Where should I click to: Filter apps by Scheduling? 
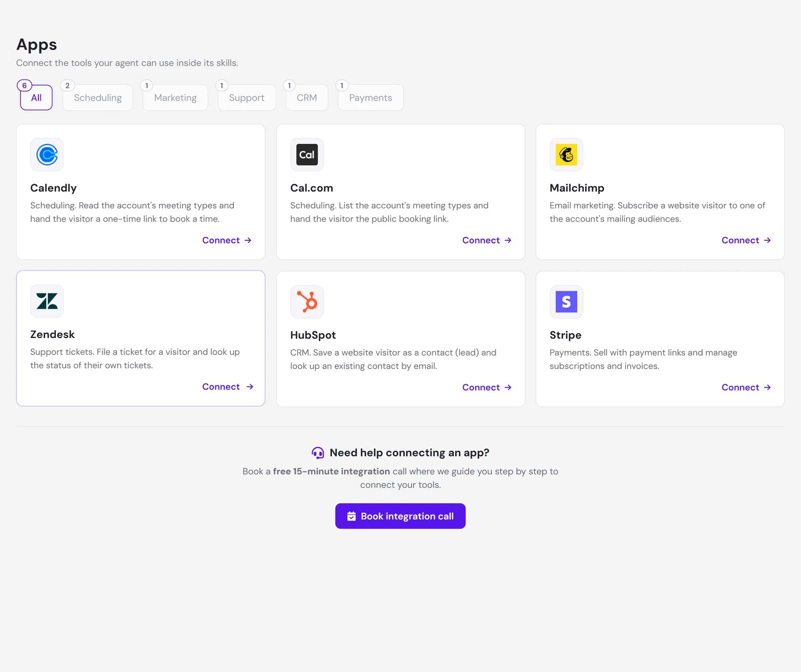[x=98, y=98]
